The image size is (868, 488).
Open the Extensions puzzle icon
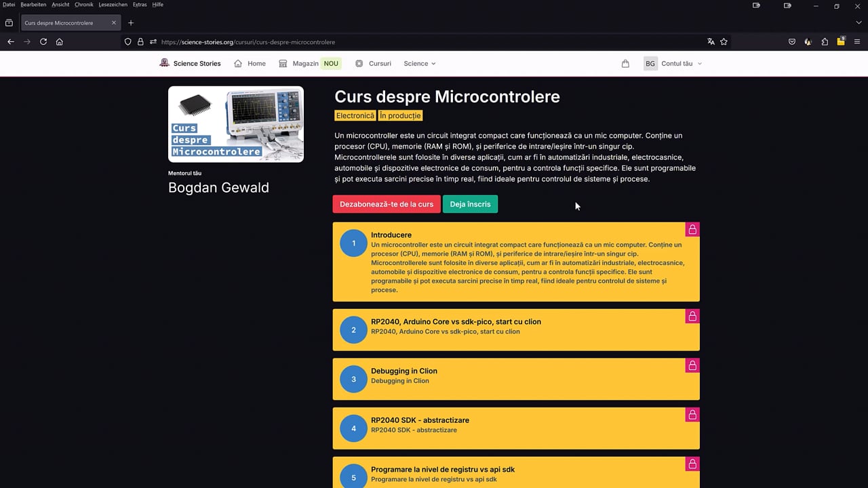tap(825, 41)
